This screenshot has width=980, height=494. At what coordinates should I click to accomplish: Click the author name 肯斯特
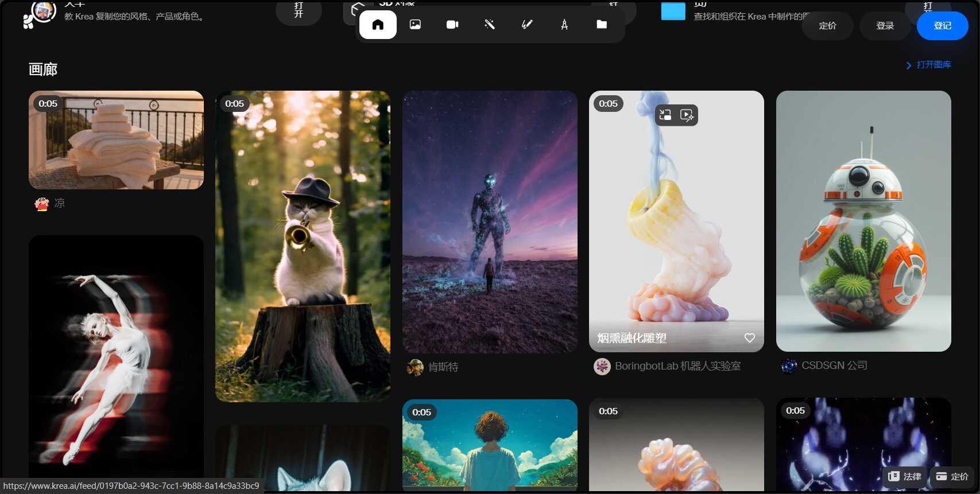click(443, 367)
